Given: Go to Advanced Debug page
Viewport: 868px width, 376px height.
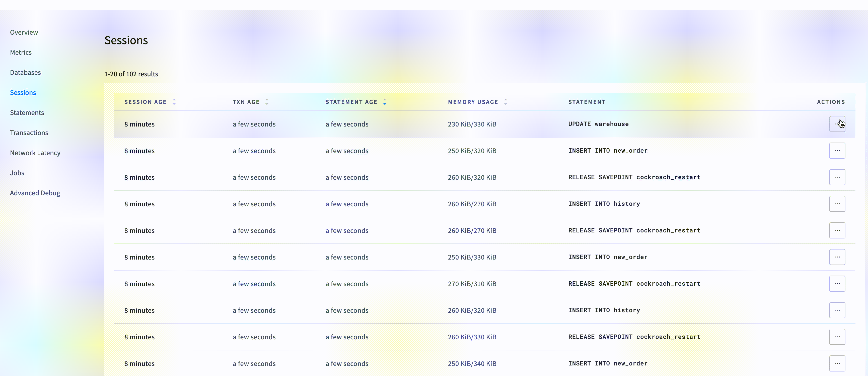Looking at the screenshot, I should [35, 193].
